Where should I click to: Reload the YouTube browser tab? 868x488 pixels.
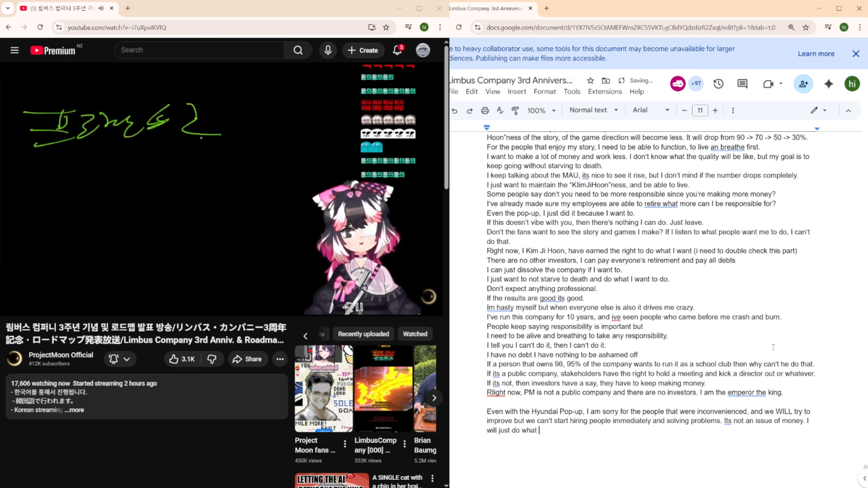(40, 27)
